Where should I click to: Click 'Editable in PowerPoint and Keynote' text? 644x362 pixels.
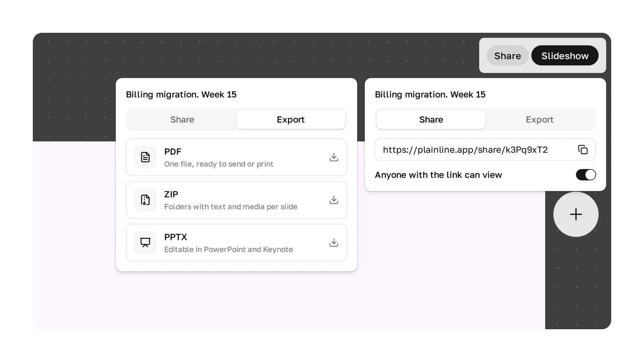point(228,250)
